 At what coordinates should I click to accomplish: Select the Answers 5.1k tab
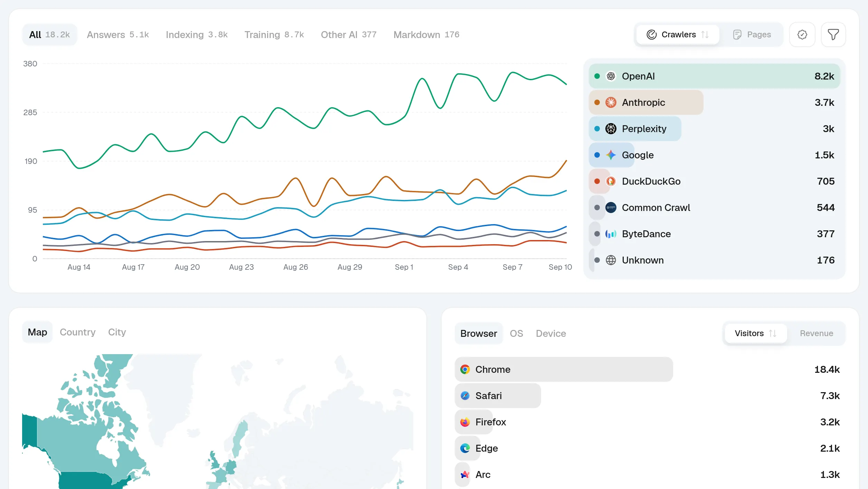pos(118,35)
